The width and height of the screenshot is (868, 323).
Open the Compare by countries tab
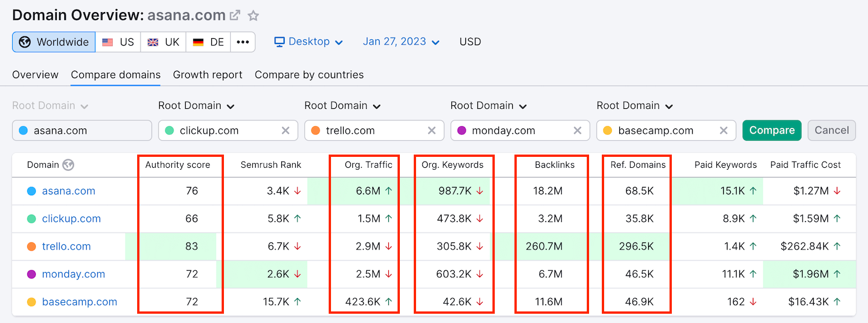click(x=309, y=75)
